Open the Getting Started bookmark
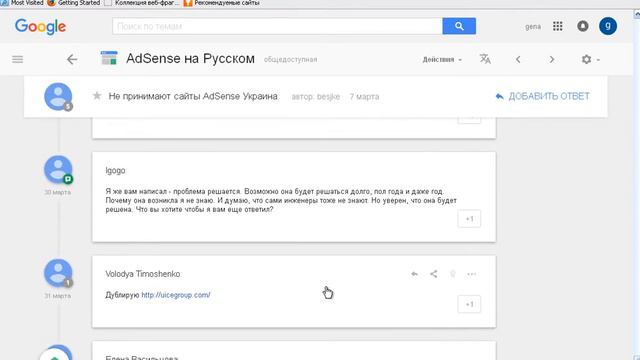 pos(74,3)
